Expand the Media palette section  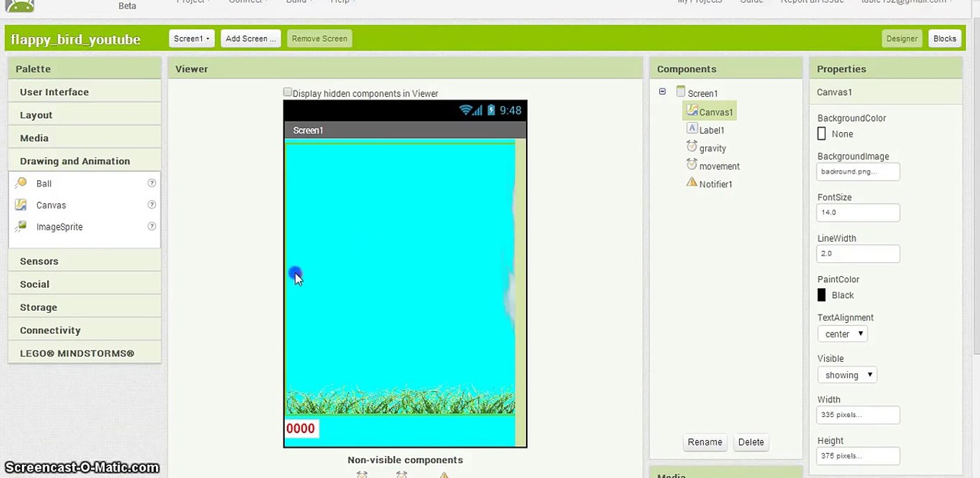pyautogui.click(x=84, y=138)
